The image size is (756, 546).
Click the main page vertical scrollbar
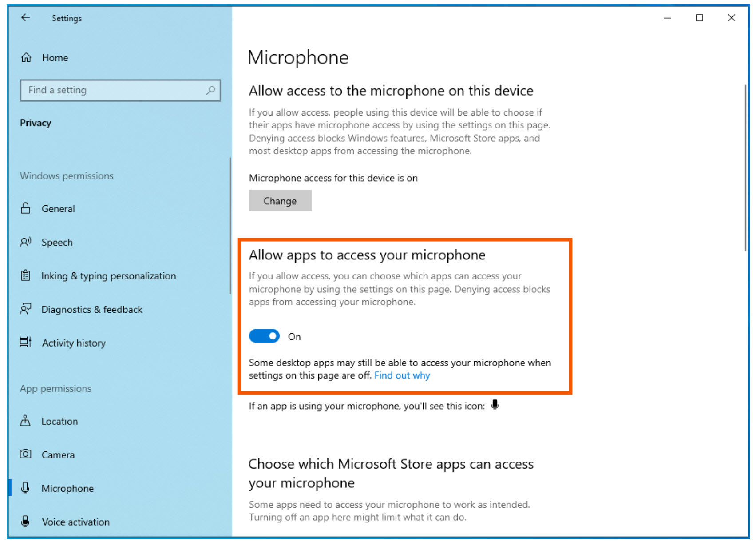[746, 168]
